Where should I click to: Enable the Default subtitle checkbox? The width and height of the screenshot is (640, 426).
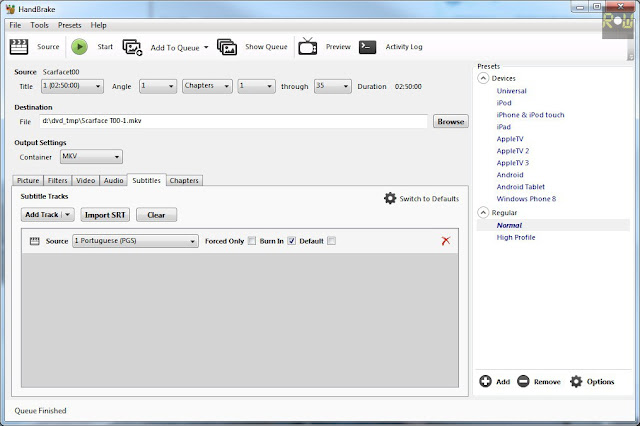point(331,241)
